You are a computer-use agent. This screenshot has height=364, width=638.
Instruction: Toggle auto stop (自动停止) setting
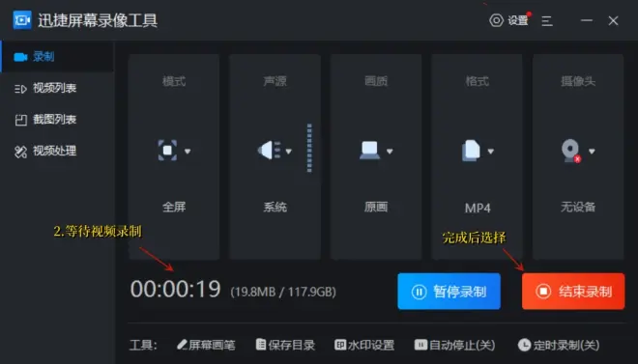[x=454, y=345]
